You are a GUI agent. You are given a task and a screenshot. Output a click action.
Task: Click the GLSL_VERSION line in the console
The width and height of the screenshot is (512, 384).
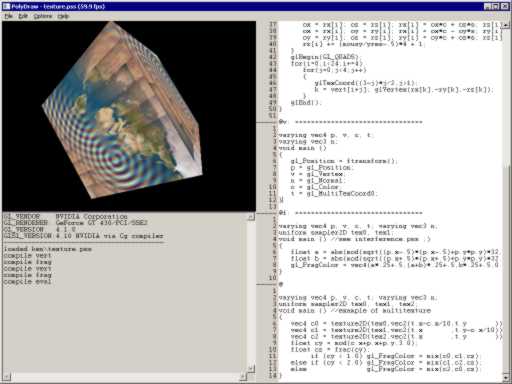pyautogui.click(x=83, y=236)
